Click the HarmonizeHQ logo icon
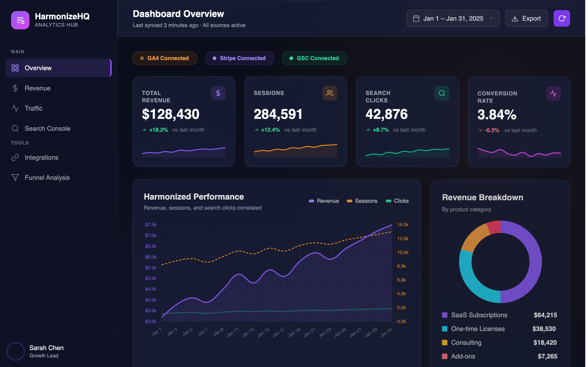Screen dimensions: 588x367 (x=20, y=20)
